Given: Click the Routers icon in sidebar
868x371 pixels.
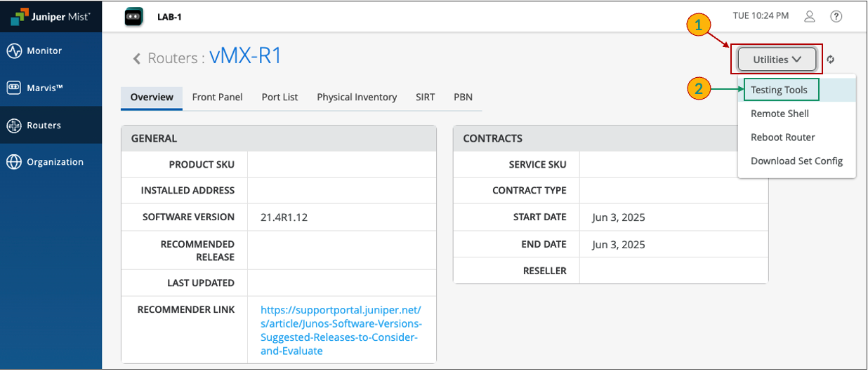Looking at the screenshot, I should coord(14,126).
